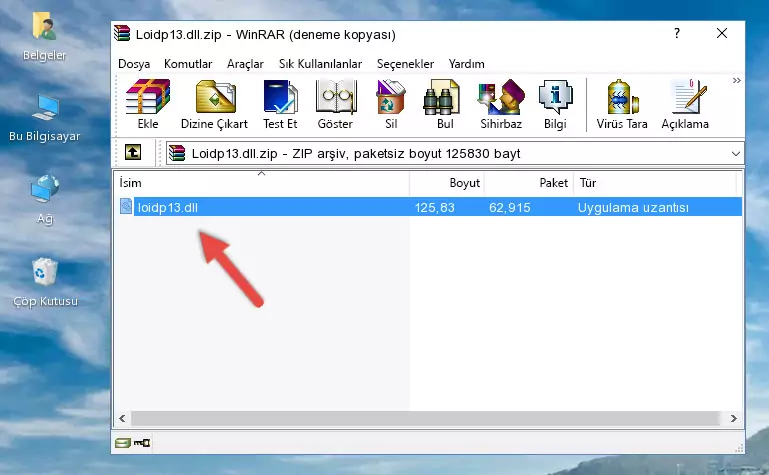Click the loidp13.dll file icon

(126, 206)
